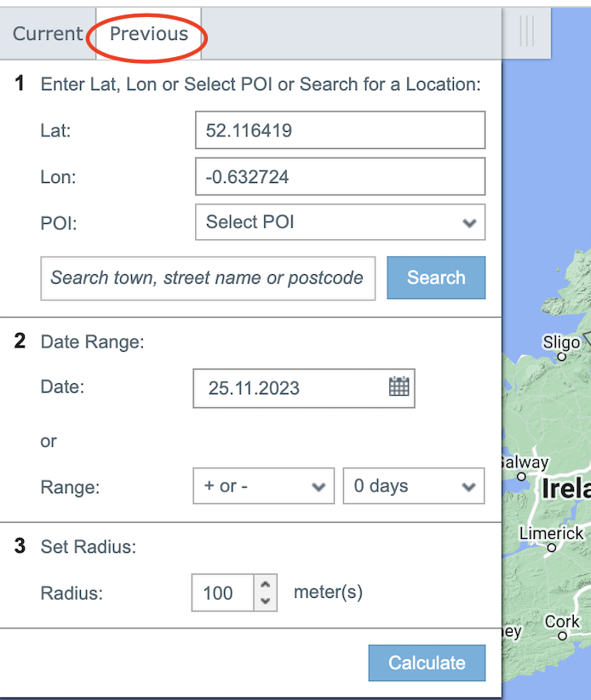Focus the Lon input field

tap(340, 177)
